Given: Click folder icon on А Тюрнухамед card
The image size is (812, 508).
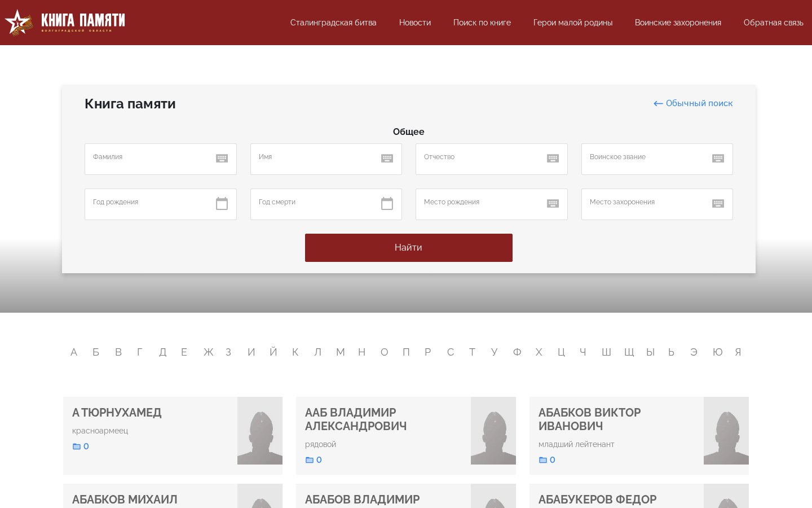Looking at the screenshot, I should point(77,446).
